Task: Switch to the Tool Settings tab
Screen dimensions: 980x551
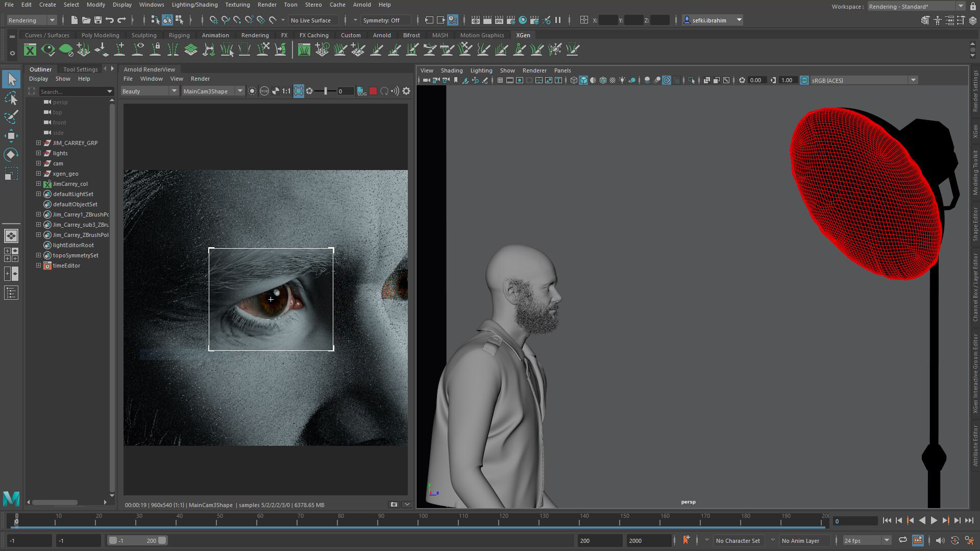Action: click(80, 69)
